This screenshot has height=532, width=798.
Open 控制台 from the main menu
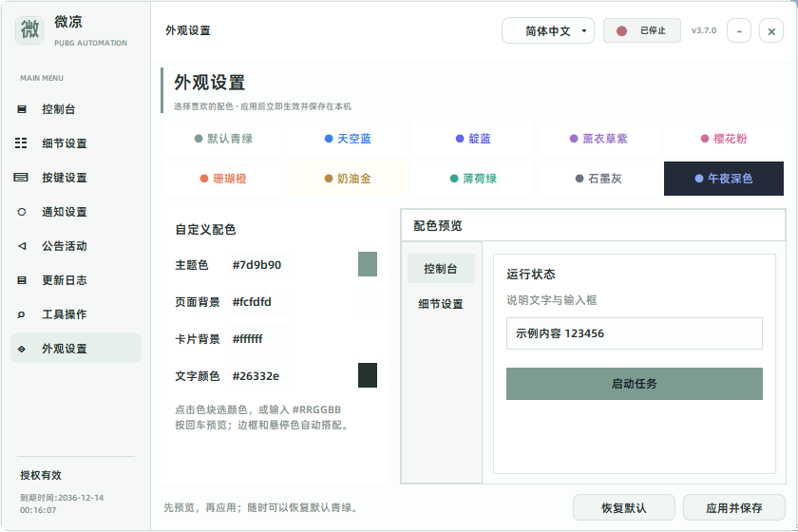76,109
